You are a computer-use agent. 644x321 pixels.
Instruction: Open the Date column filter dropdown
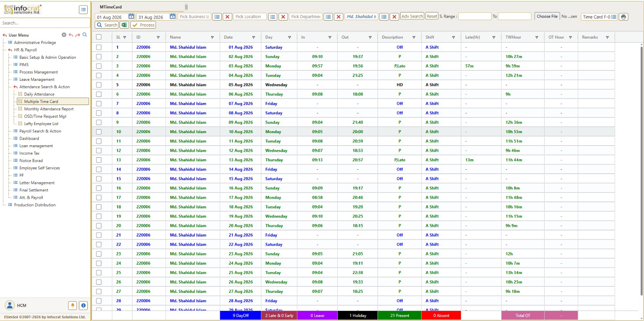click(253, 37)
